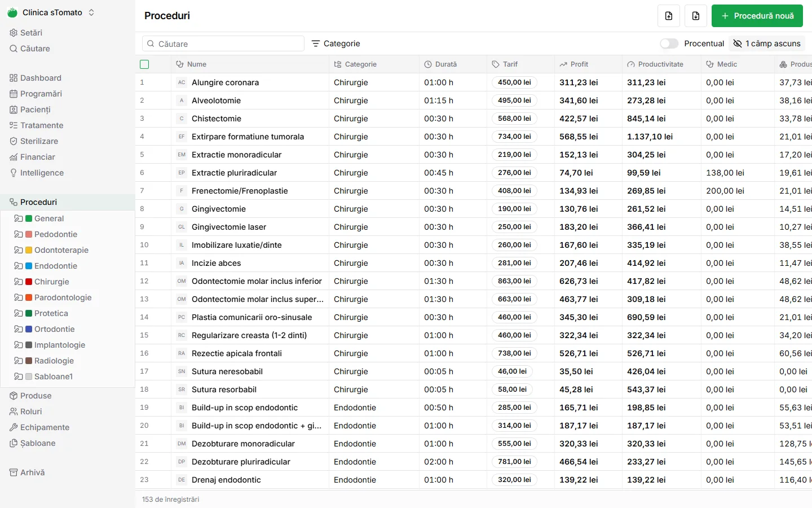Go to Dashboard
This screenshot has width=812, height=508.
click(41, 78)
